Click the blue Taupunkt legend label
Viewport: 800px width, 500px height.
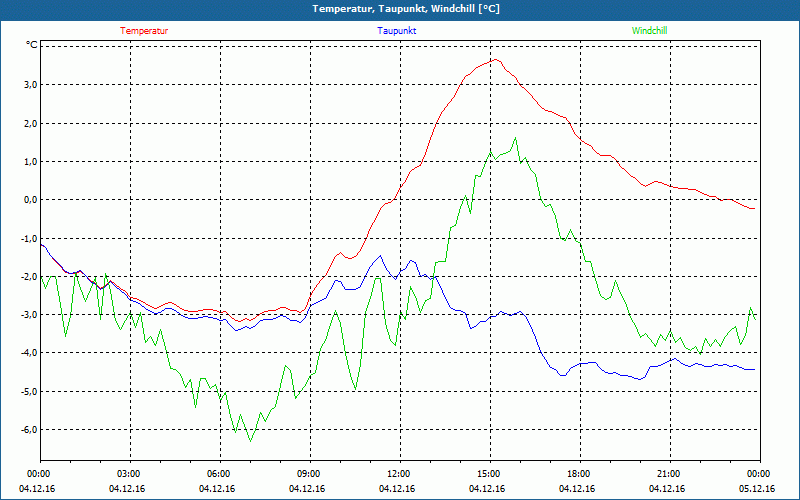[397, 31]
